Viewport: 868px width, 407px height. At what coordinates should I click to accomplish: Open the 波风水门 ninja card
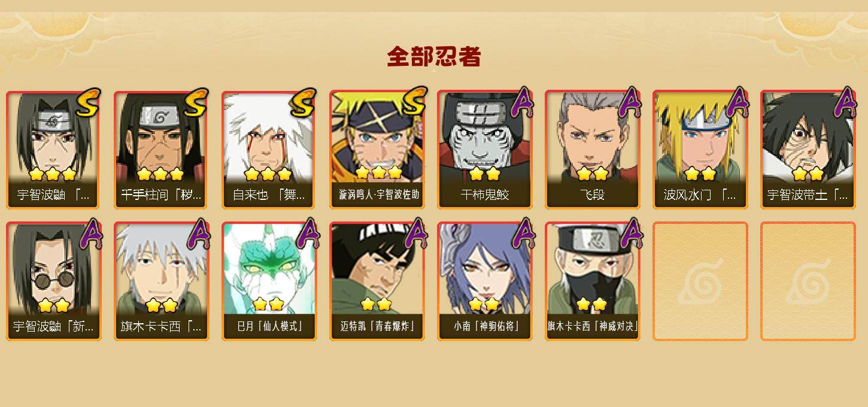coord(700,150)
